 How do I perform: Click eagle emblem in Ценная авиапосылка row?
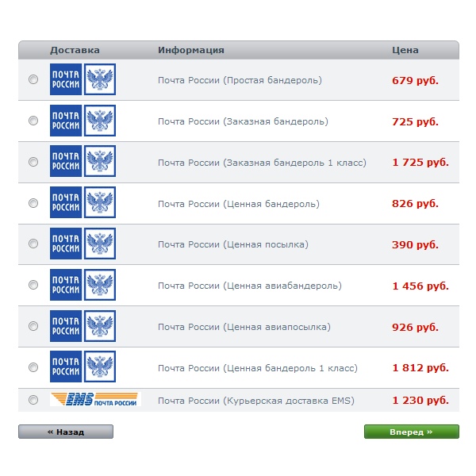tap(100, 326)
